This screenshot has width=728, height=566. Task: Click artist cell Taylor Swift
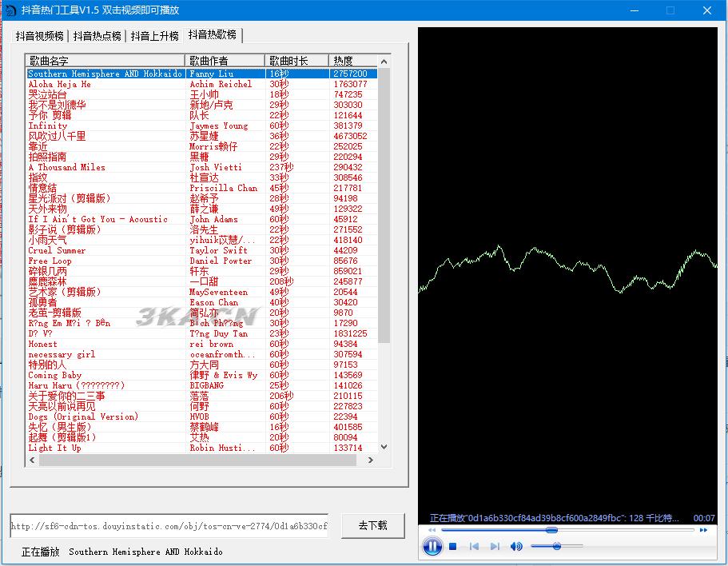coord(219,250)
